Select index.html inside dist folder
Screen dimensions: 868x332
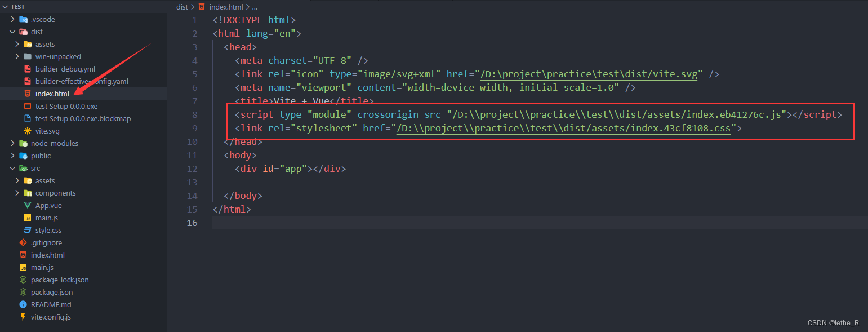(52, 94)
